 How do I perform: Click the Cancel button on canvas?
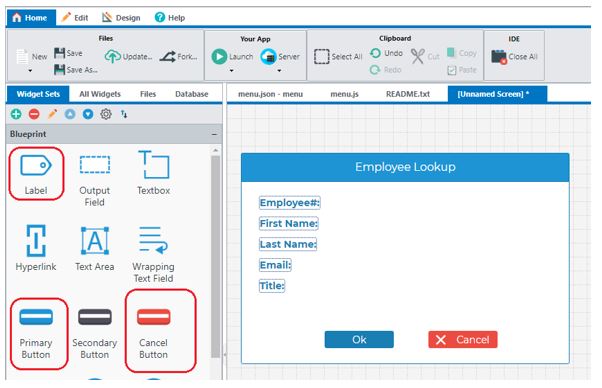point(463,339)
